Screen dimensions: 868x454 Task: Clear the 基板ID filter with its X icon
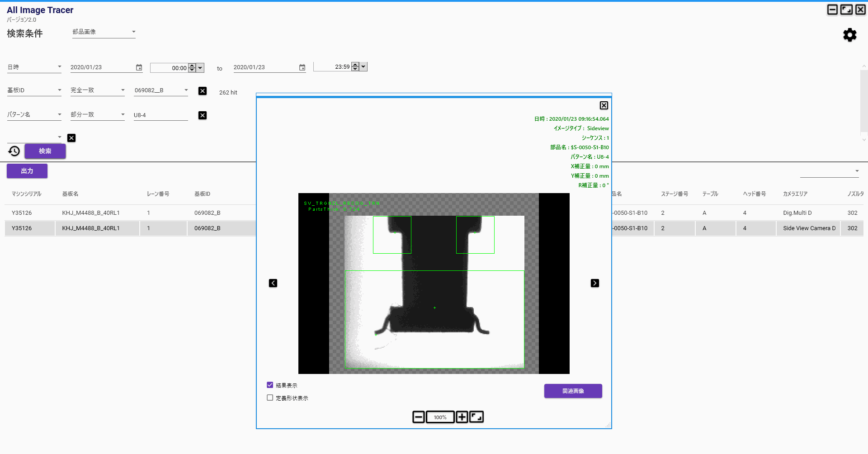pos(203,91)
